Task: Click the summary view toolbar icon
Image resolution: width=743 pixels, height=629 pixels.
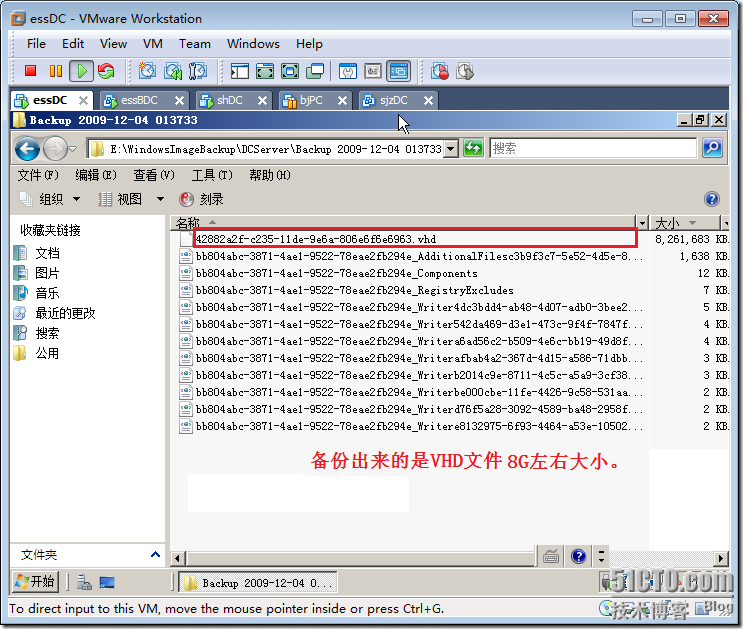Action: coord(348,71)
